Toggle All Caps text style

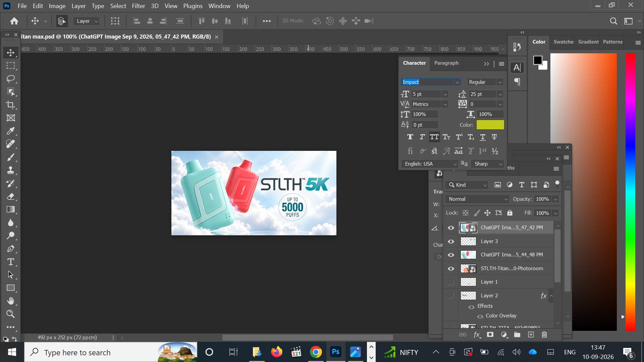point(434,137)
